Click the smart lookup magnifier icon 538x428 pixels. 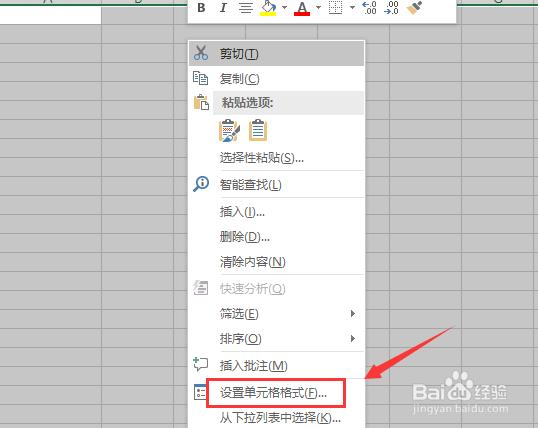point(201,184)
